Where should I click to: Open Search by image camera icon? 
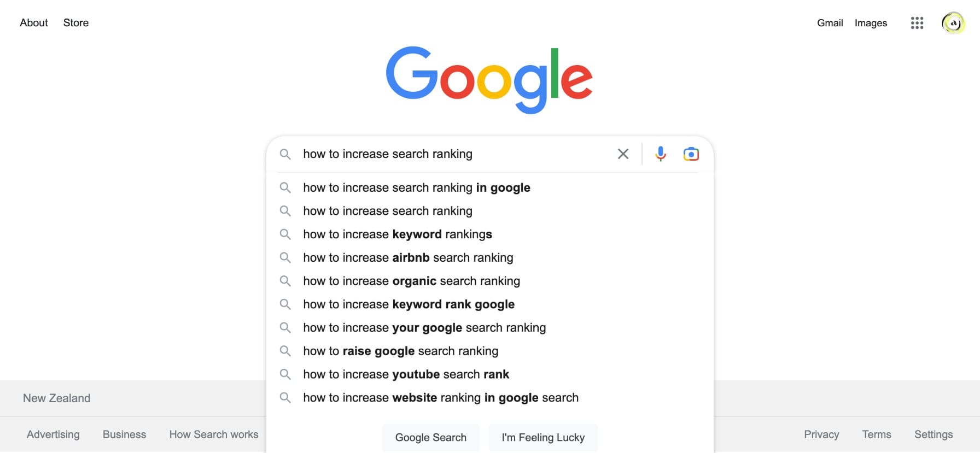coord(691,154)
